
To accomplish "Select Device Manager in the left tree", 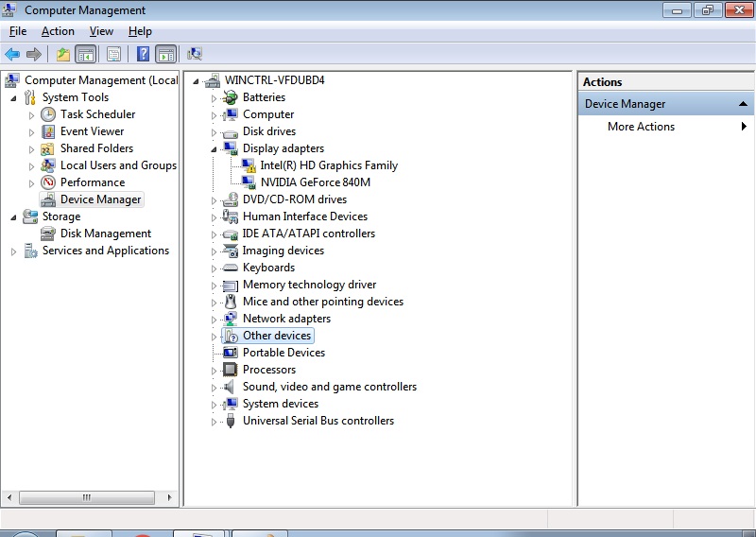I will [100, 199].
